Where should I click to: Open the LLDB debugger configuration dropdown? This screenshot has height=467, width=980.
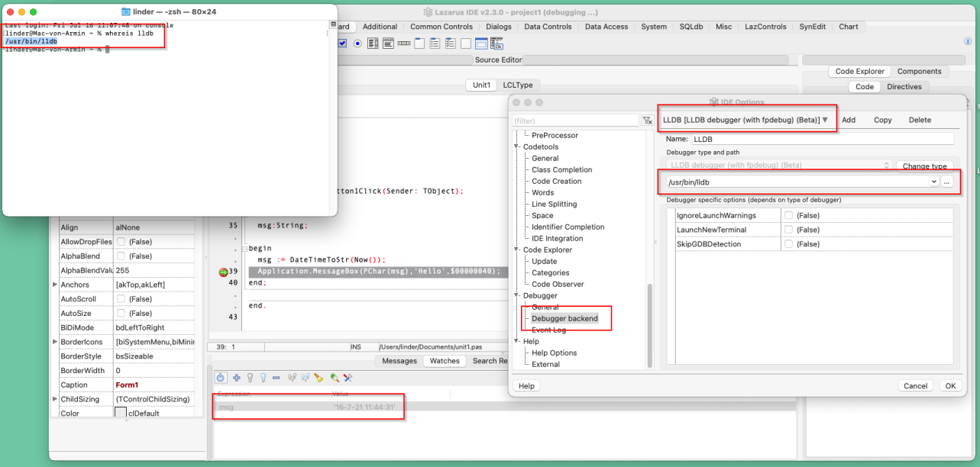pyautogui.click(x=746, y=120)
